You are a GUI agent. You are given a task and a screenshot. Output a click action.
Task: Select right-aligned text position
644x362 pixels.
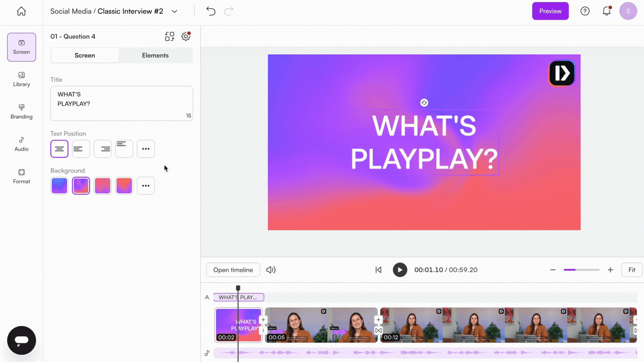pos(102,149)
